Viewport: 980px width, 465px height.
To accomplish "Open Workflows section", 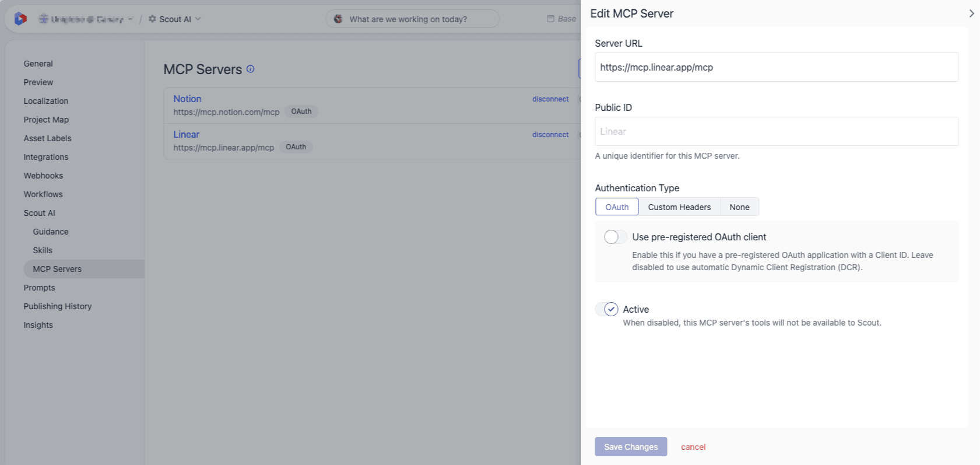I will (x=43, y=194).
